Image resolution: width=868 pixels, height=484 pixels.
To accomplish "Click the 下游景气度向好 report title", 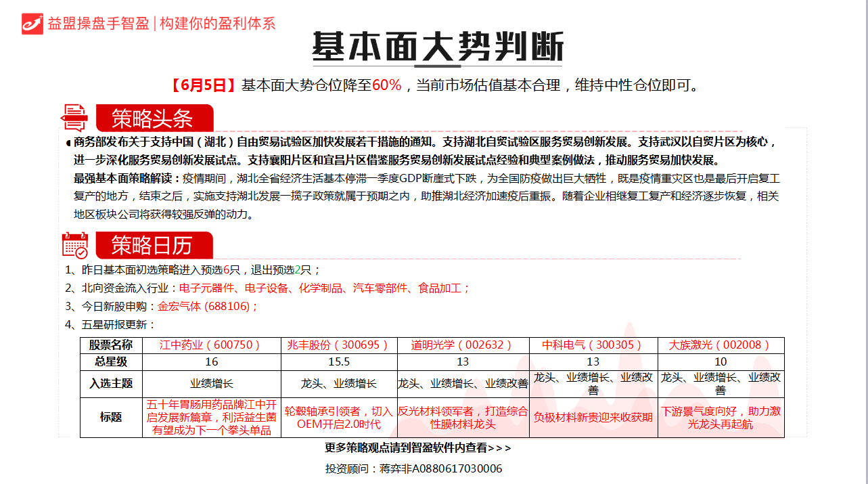I will pyautogui.click(x=721, y=418).
